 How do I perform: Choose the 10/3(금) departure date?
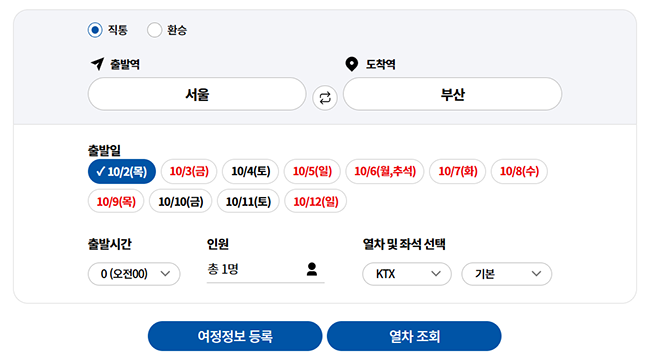point(189,171)
